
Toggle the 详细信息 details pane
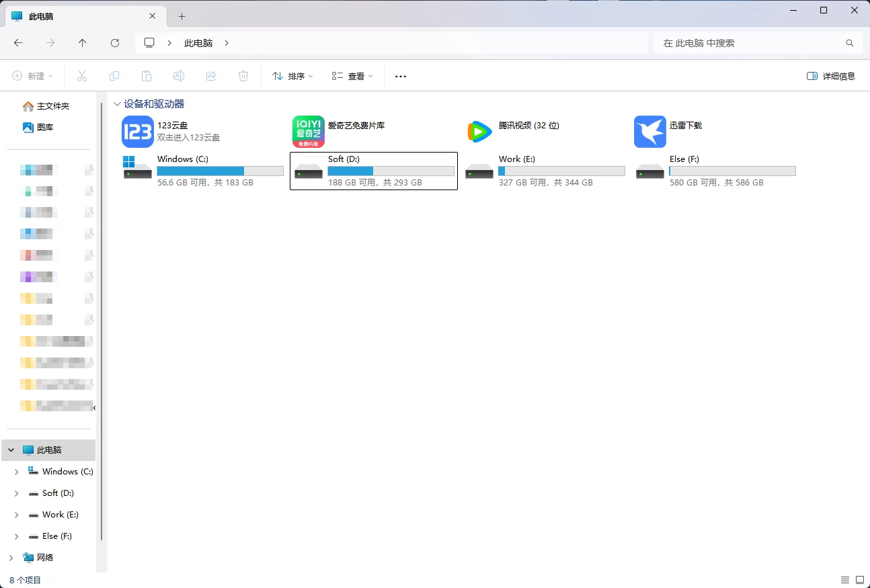pyautogui.click(x=831, y=76)
